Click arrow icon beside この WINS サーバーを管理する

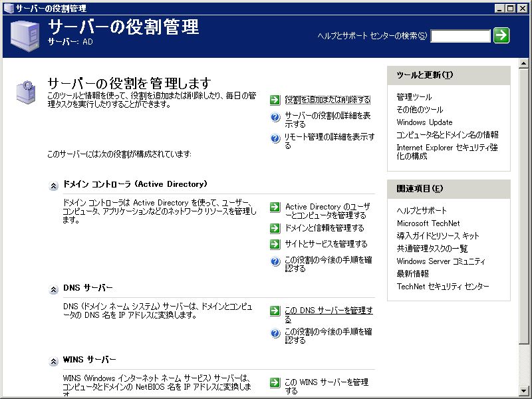coord(275,383)
